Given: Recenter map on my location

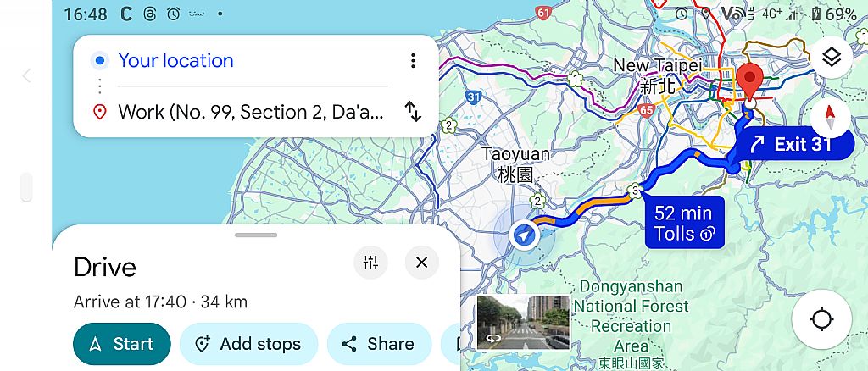Looking at the screenshot, I should point(821,319).
